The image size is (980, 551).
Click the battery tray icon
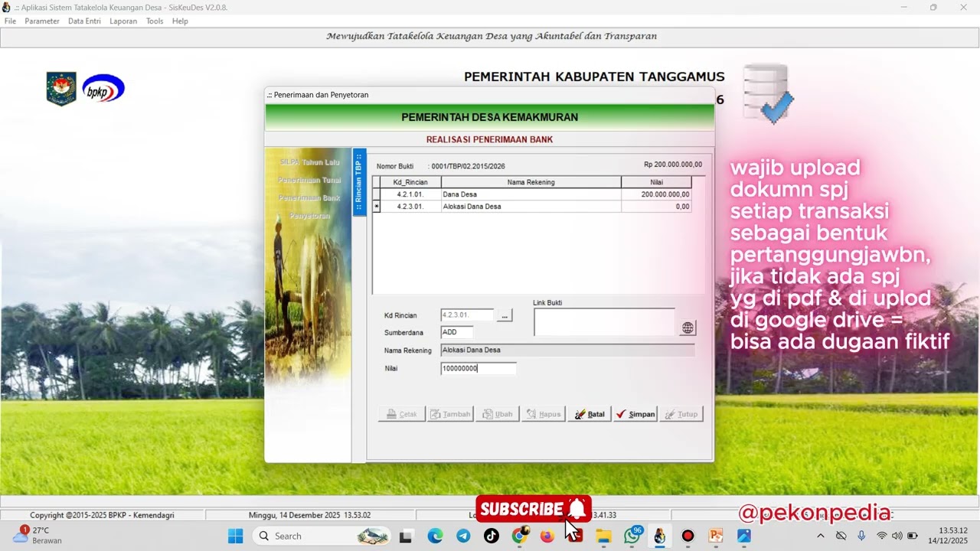pyautogui.click(x=913, y=536)
